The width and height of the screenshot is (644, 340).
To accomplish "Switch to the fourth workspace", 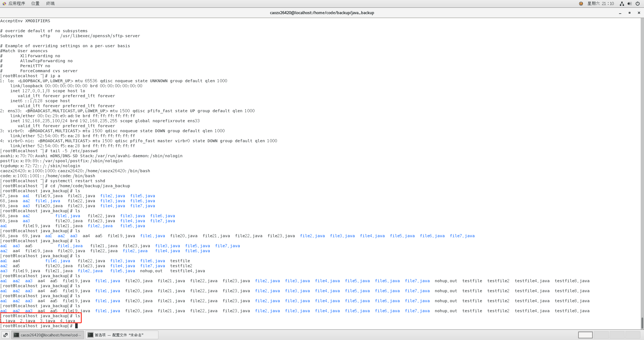I will pos(633,335).
